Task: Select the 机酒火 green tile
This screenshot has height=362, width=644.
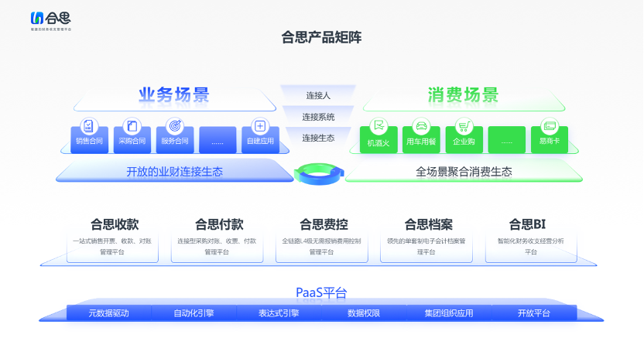Action: coord(379,140)
